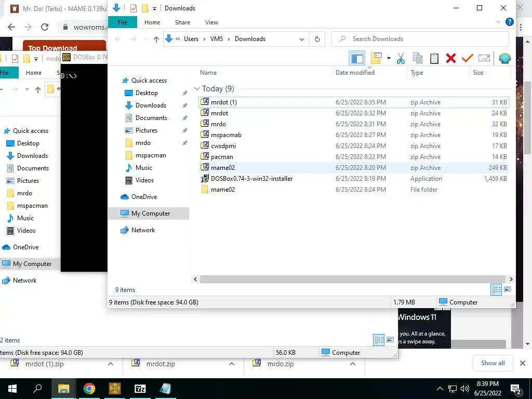This screenshot has width=532, height=399.
Task: Expand the ribbon with the chevron
Action: (498, 22)
